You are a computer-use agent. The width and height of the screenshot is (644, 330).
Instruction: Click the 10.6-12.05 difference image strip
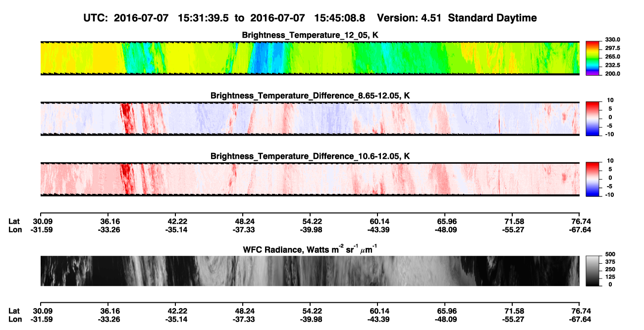tap(310, 179)
